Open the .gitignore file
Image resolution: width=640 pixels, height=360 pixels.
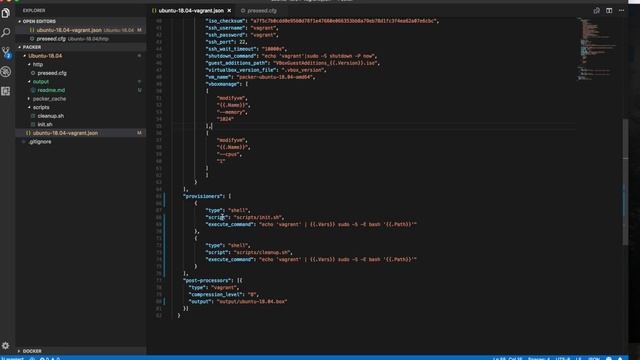click(81, 142)
